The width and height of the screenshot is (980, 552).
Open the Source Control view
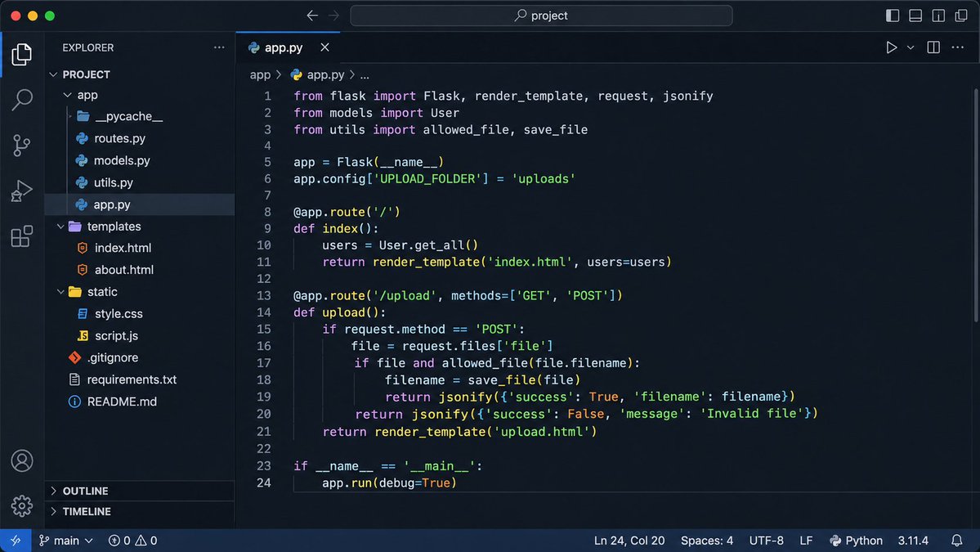[22, 145]
